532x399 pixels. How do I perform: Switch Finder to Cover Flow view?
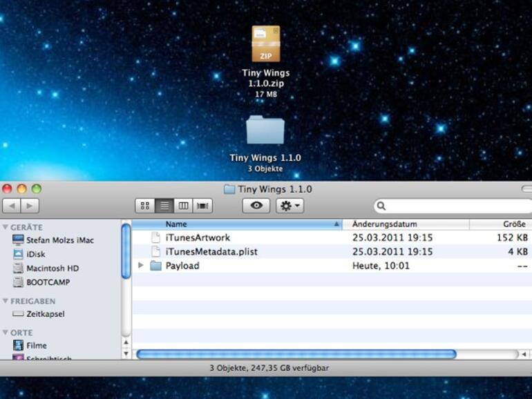point(202,206)
